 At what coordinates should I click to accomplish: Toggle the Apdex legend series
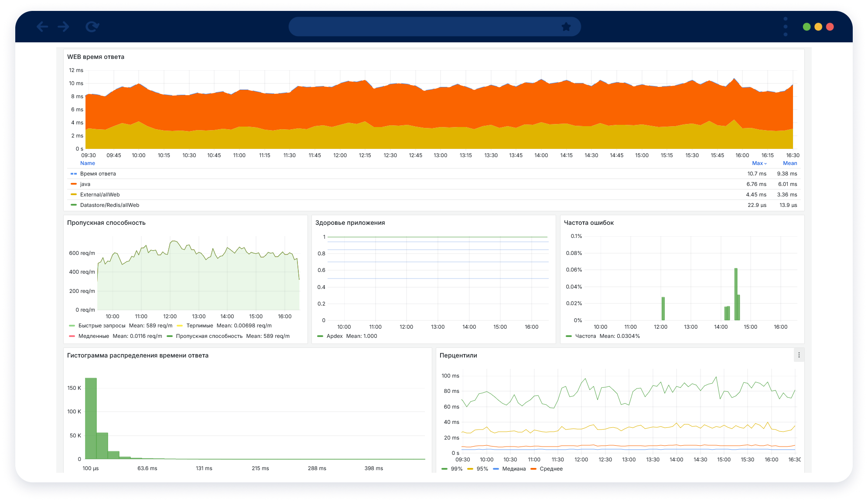[335, 336]
